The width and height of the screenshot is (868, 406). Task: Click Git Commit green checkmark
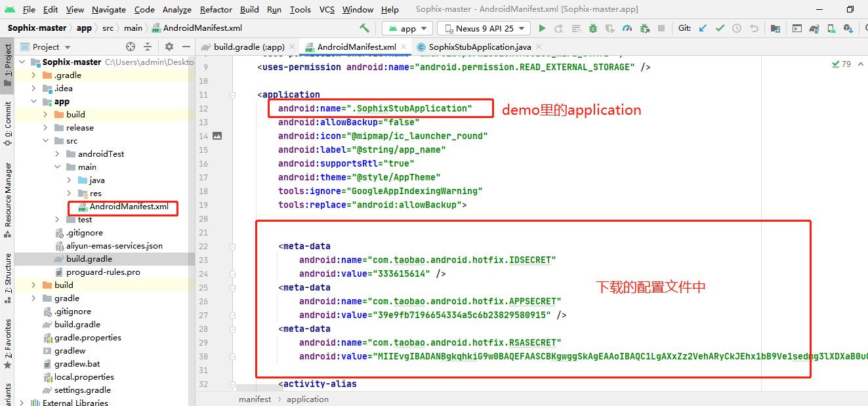720,28
